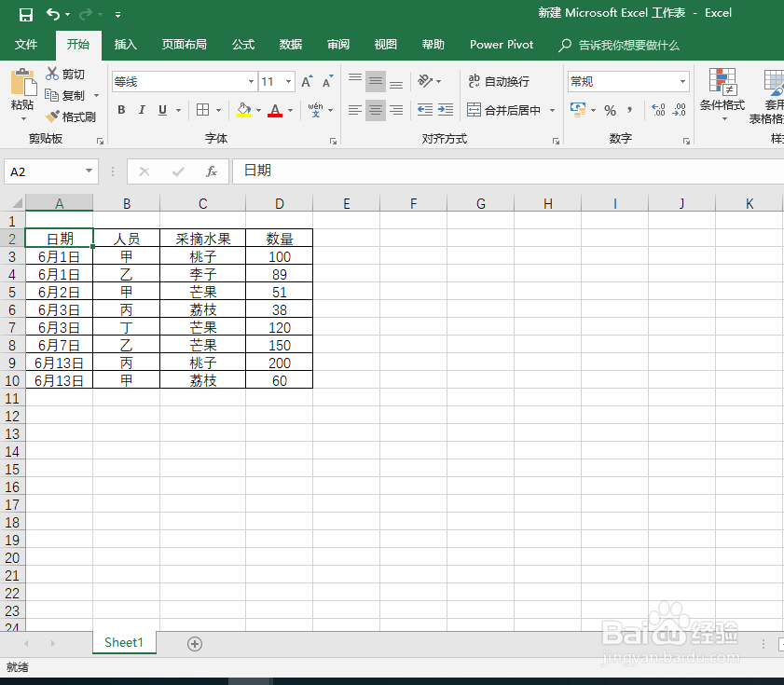Click the Save icon in quick access toolbar

click(x=26, y=15)
